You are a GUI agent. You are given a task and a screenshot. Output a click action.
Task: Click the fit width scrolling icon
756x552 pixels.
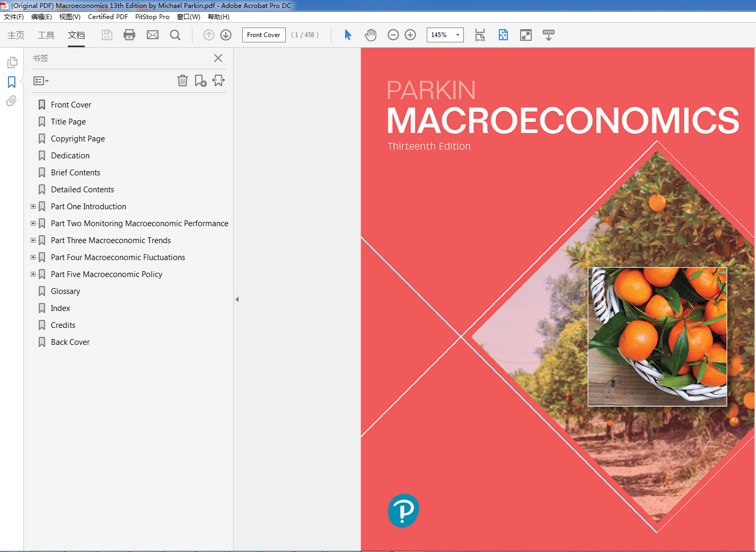[480, 35]
